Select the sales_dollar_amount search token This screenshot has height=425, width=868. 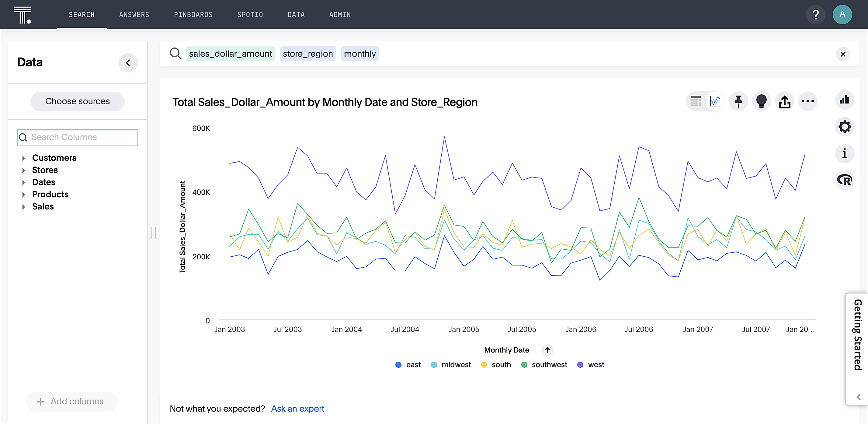pyautogui.click(x=231, y=54)
